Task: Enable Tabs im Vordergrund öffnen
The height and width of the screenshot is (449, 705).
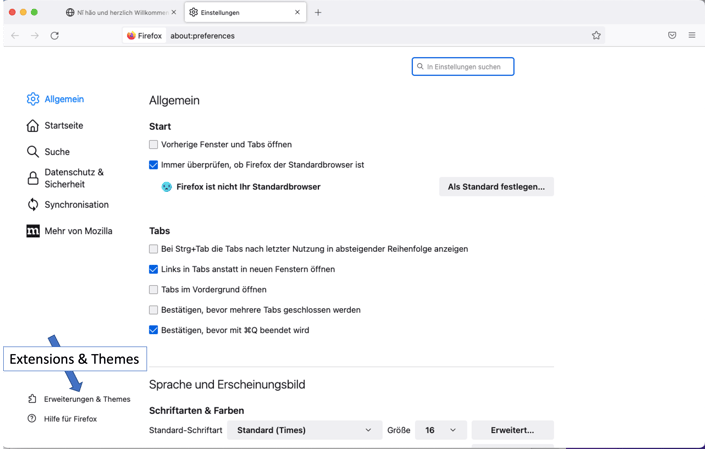Action: 154,290
